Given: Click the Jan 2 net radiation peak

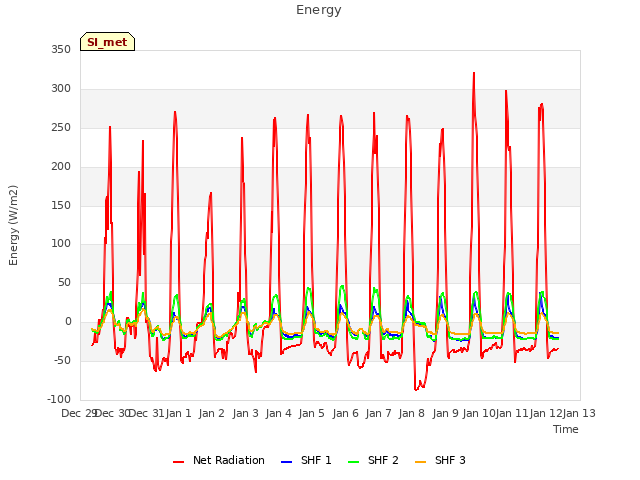Looking at the screenshot, I should (x=211, y=193).
